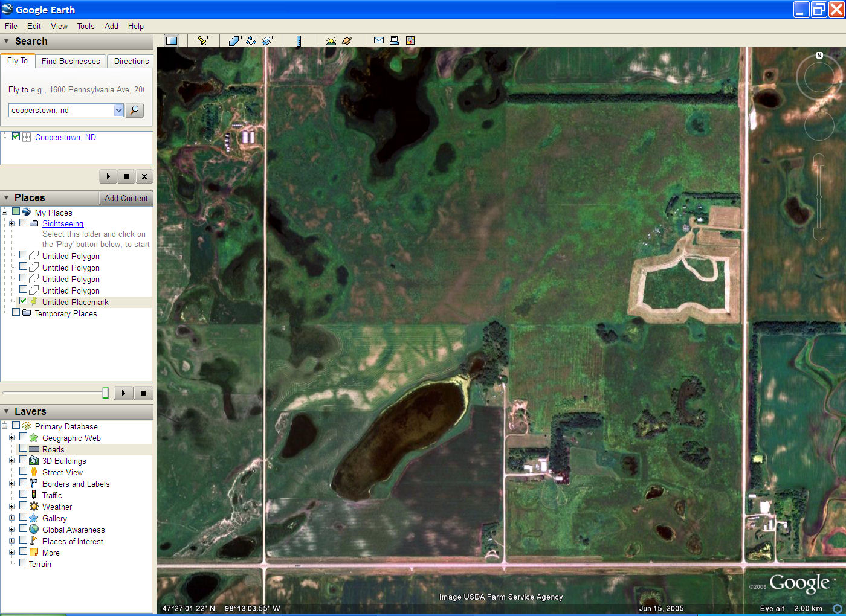This screenshot has width=846, height=616.
Task: Open the Edit menu
Action: tap(34, 26)
